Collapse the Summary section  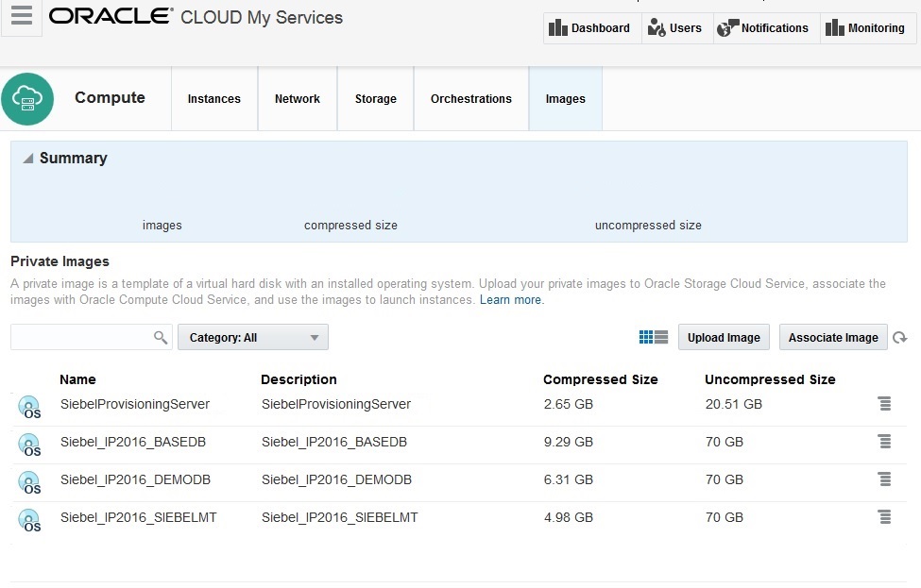(x=29, y=158)
